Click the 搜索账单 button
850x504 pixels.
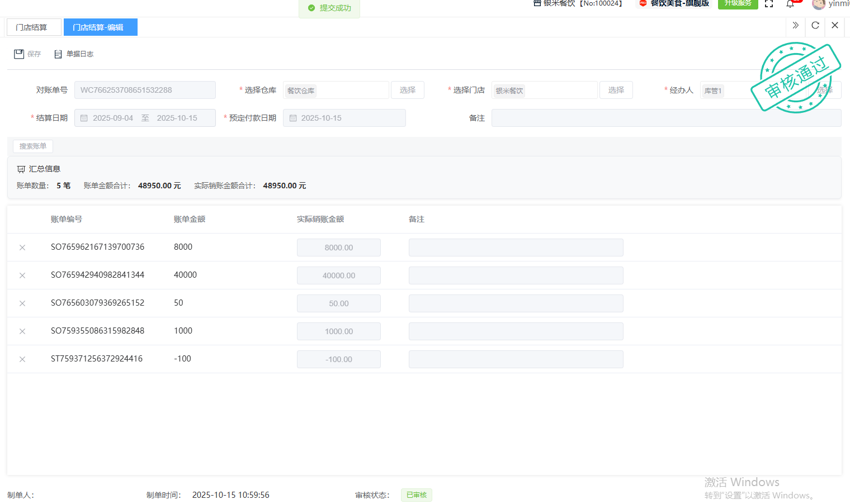click(33, 146)
